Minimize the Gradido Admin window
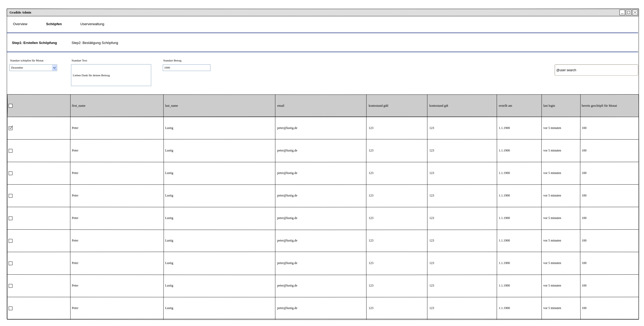This screenshot has height=326, width=644. coord(622,12)
